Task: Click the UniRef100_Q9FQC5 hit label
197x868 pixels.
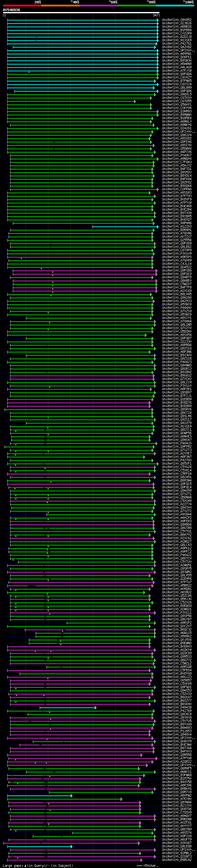Action: [x=176, y=484]
